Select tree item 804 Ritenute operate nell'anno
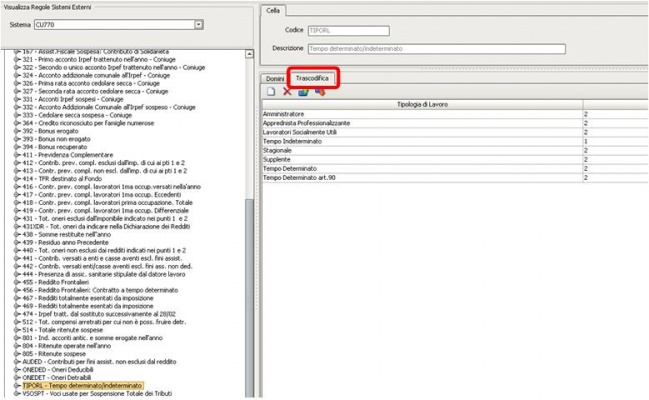 [x=67, y=346]
